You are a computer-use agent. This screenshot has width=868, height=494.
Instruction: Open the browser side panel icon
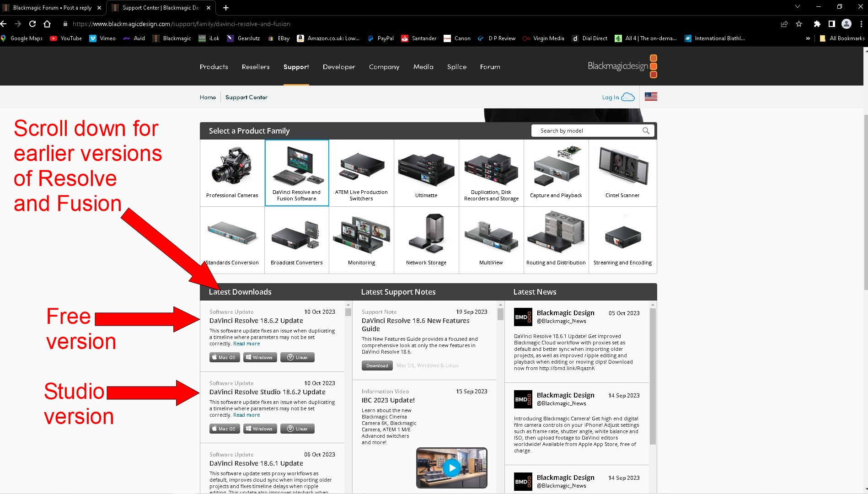click(x=831, y=24)
